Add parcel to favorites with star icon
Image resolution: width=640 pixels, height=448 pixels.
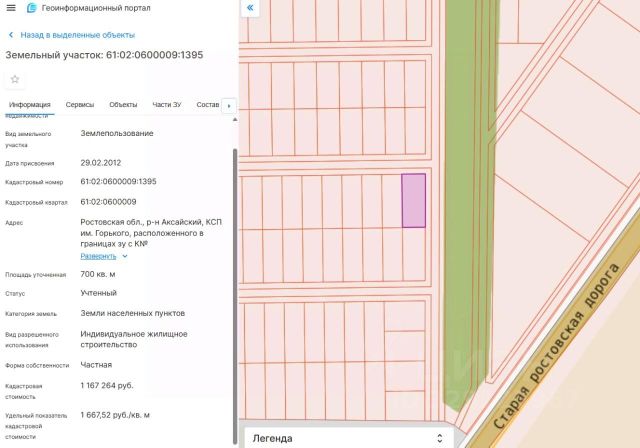pos(15,79)
